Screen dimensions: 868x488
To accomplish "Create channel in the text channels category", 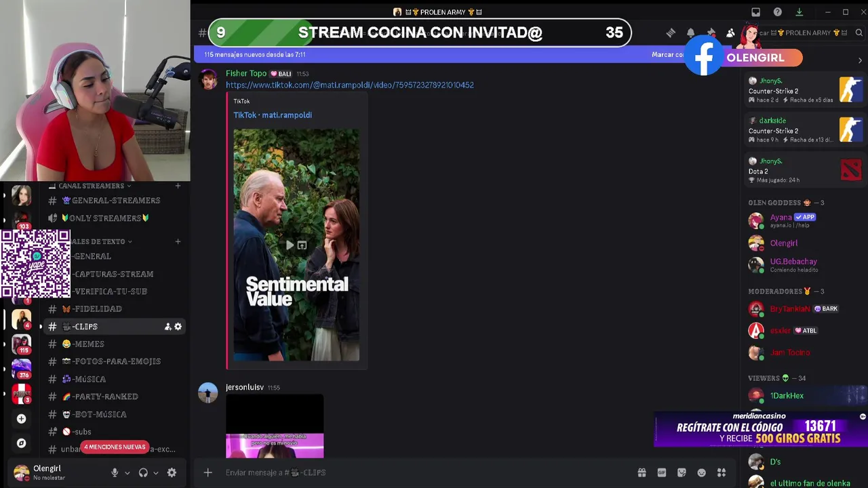I will pyautogui.click(x=178, y=241).
